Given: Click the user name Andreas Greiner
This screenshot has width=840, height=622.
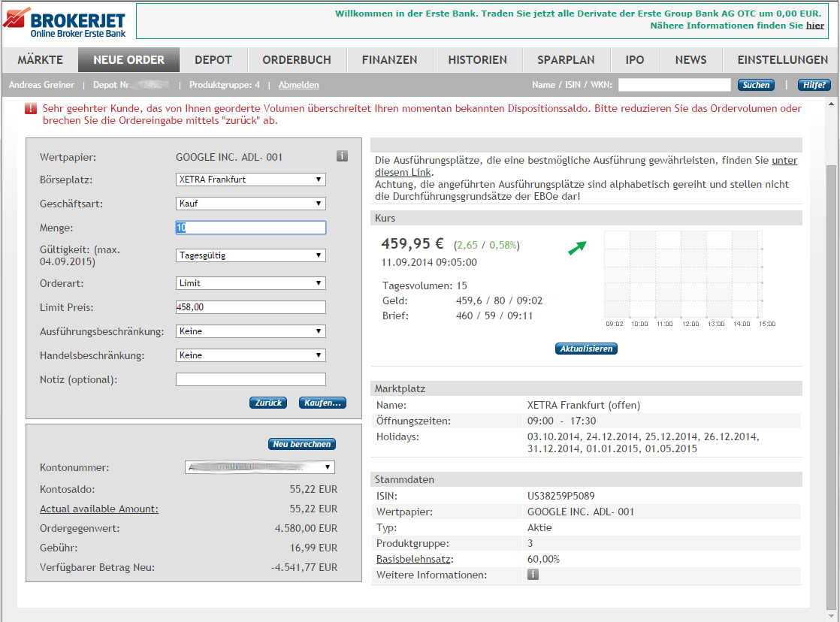Looking at the screenshot, I should click(x=42, y=85).
